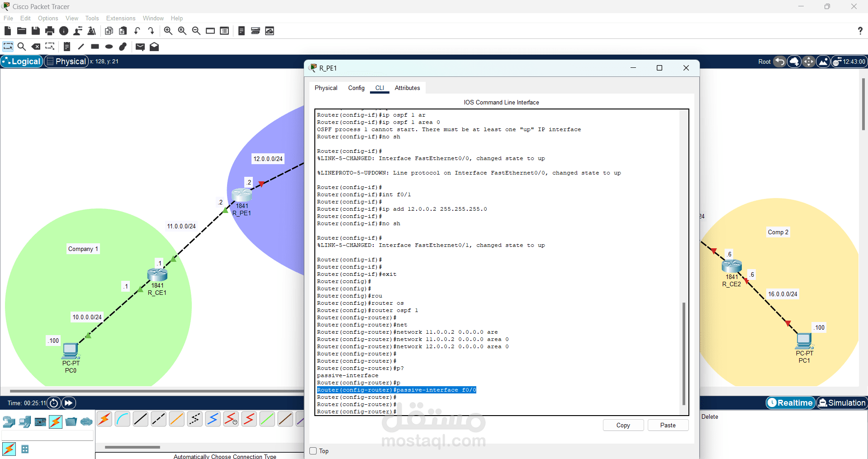868x459 pixels.
Task: Open the Tools menu
Action: pyautogui.click(x=92, y=18)
